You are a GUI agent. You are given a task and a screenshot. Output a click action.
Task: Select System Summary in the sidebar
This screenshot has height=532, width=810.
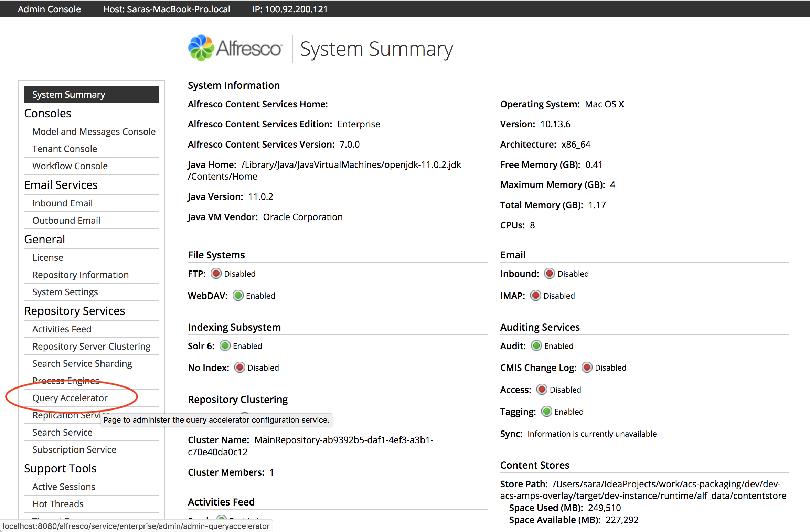pyautogui.click(x=68, y=94)
